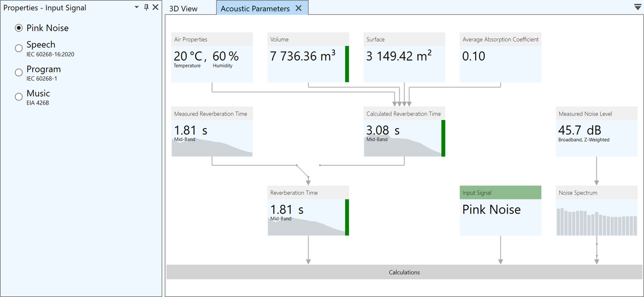The image size is (644, 297).
Task: Open the document tabs list dropdown arrow
Action: pos(637,7)
